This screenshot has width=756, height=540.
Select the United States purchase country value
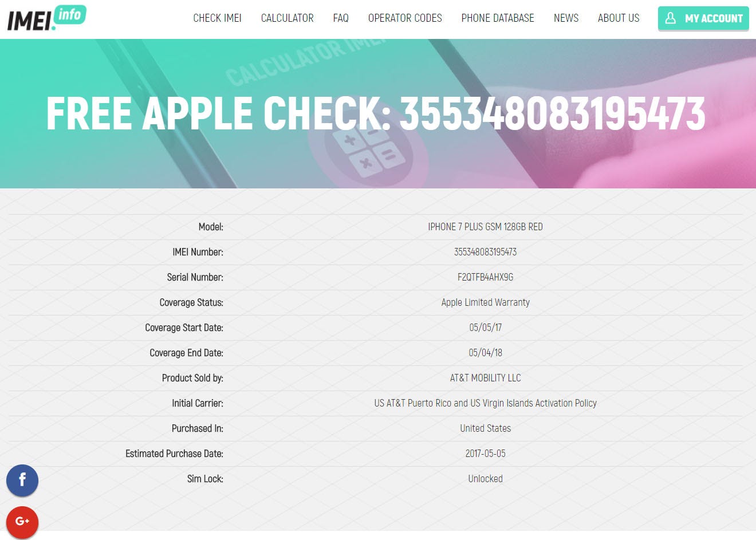(x=485, y=428)
